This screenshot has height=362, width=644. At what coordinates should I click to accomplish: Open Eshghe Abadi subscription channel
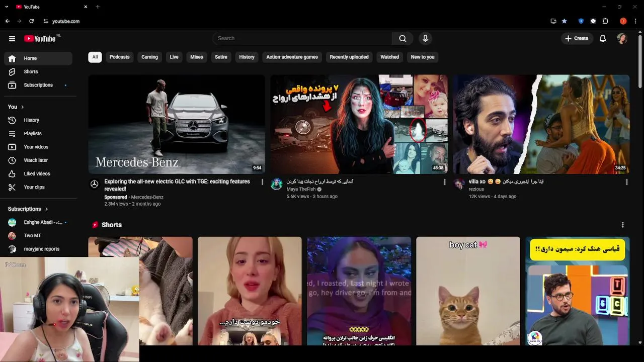point(38,222)
